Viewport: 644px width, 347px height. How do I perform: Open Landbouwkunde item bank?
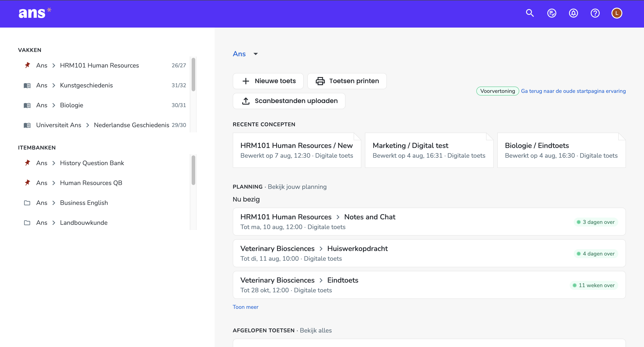(x=84, y=223)
